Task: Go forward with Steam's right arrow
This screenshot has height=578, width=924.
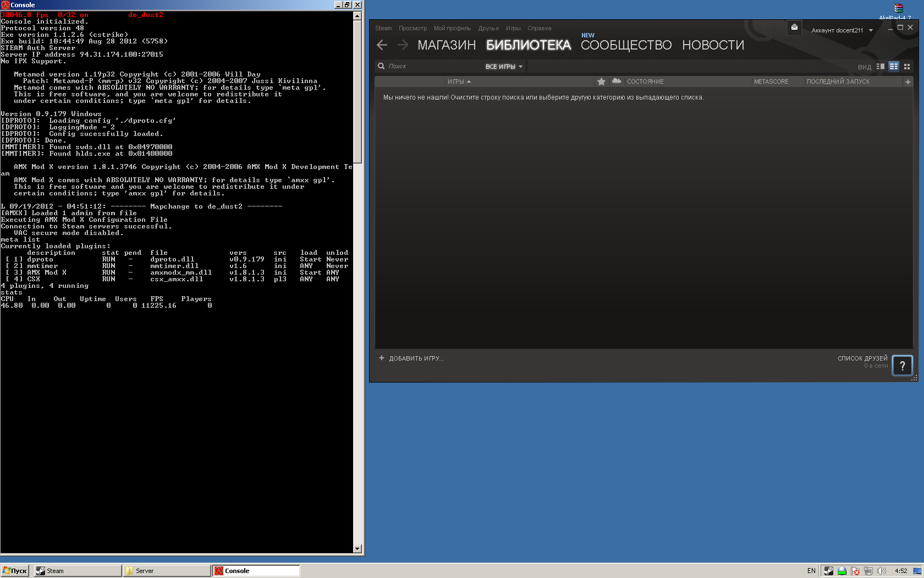Action: [403, 45]
